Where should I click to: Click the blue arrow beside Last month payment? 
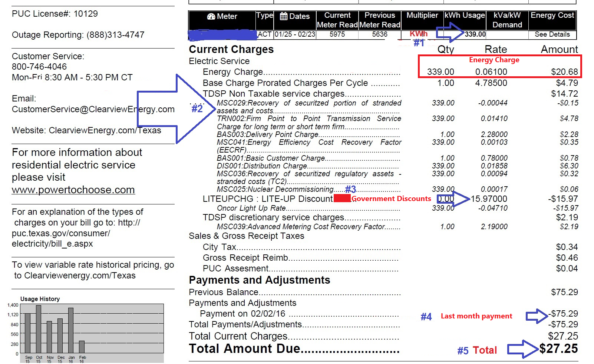[537, 316]
